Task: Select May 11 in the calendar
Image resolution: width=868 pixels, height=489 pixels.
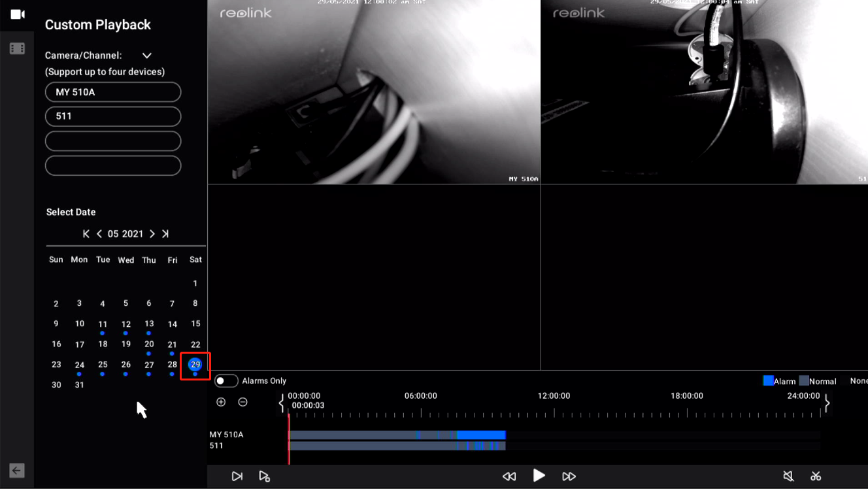Action: point(103,324)
